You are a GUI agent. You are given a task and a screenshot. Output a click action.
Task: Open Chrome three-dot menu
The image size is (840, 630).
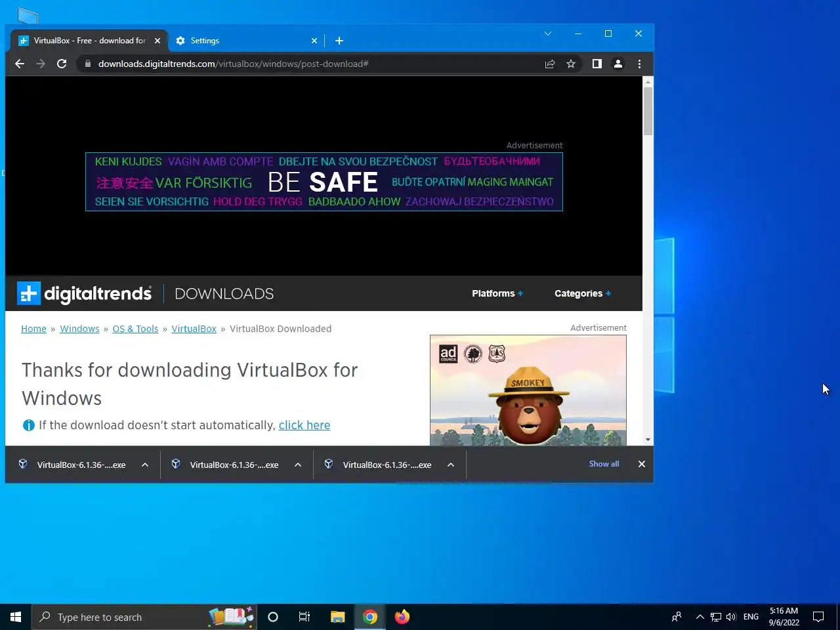click(639, 64)
